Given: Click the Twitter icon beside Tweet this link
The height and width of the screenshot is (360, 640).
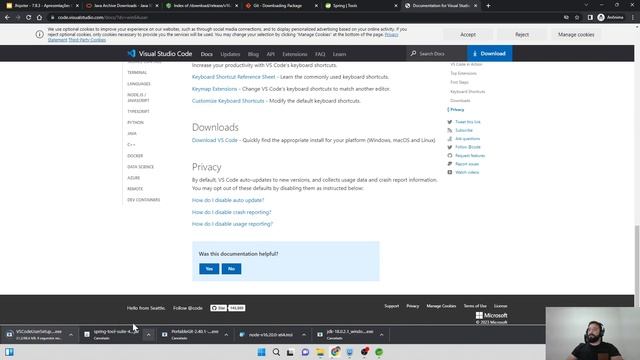Looking at the screenshot, I should pyautogui.click(x=450, y=122).
